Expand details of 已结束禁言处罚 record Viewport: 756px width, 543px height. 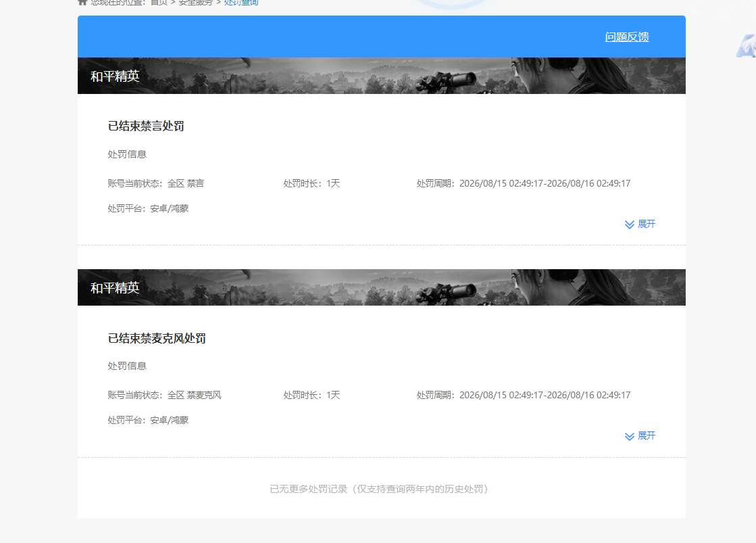[640, 224]
